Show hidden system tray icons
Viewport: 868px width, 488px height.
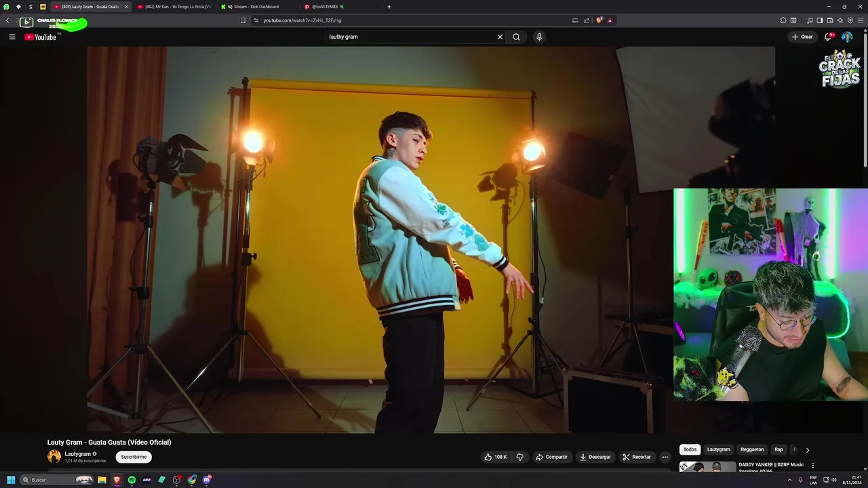[789, 480]
